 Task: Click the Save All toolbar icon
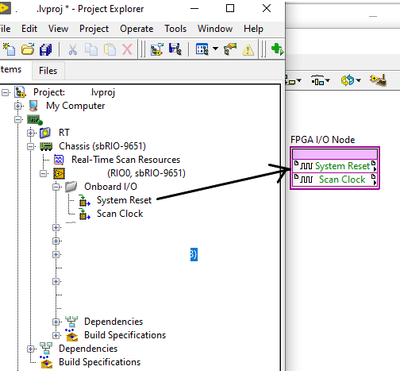click(x=46, y=50)
